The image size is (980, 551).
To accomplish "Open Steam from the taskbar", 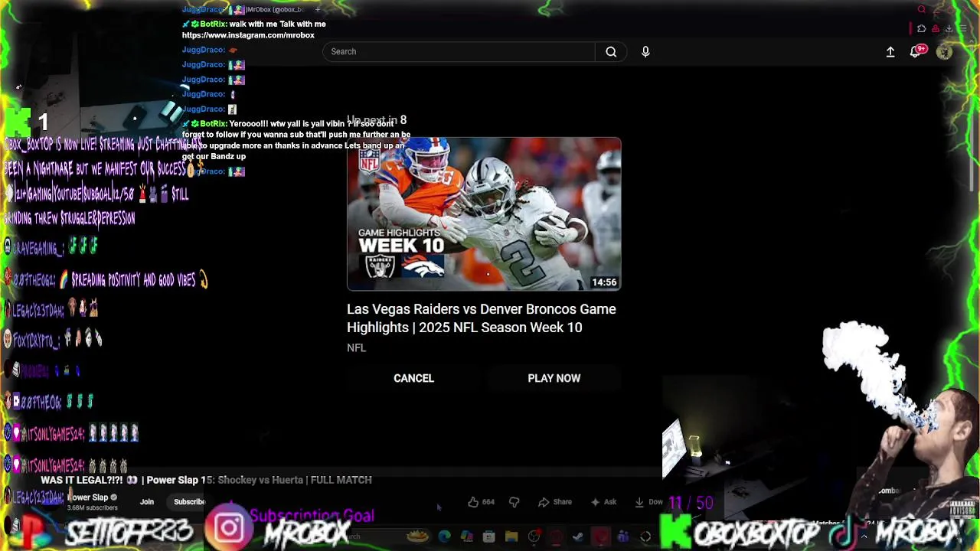I will pos(577,536).
